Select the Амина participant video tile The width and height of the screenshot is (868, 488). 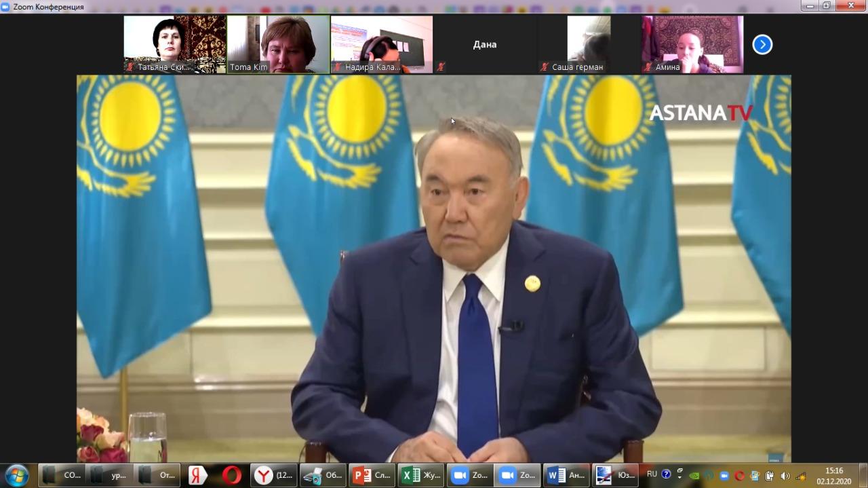coord(692,43)
